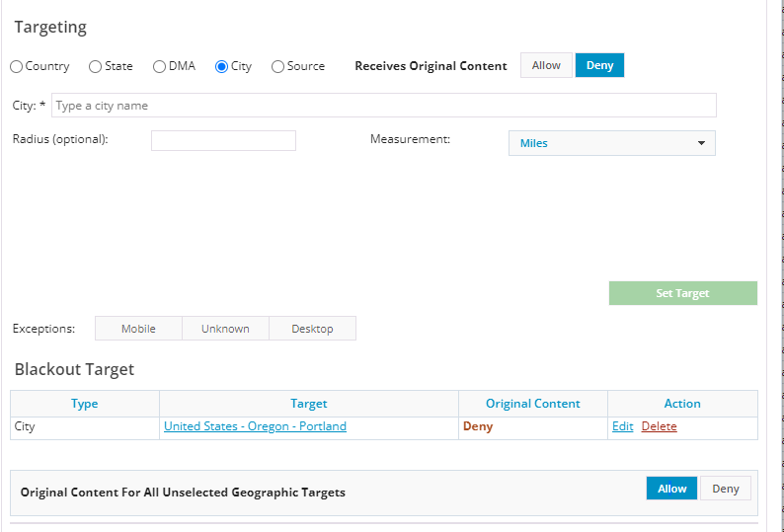Allow original content for unselected geographic targets
The width and height of the screenshot is (784, 532).
pyautogui.click(x=671, y=489)
